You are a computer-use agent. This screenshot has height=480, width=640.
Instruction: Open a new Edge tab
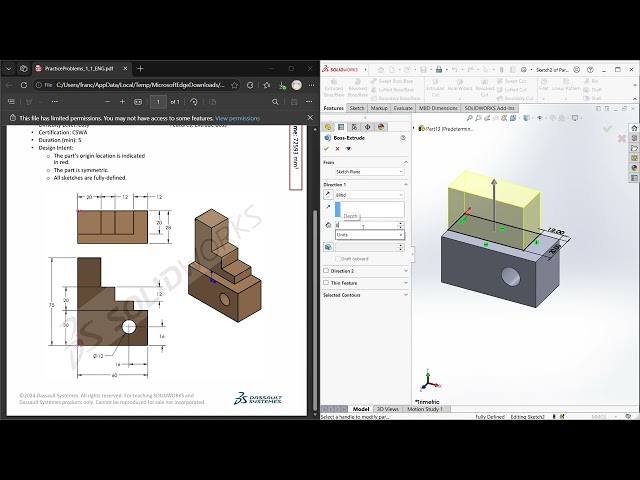(140, 69)
